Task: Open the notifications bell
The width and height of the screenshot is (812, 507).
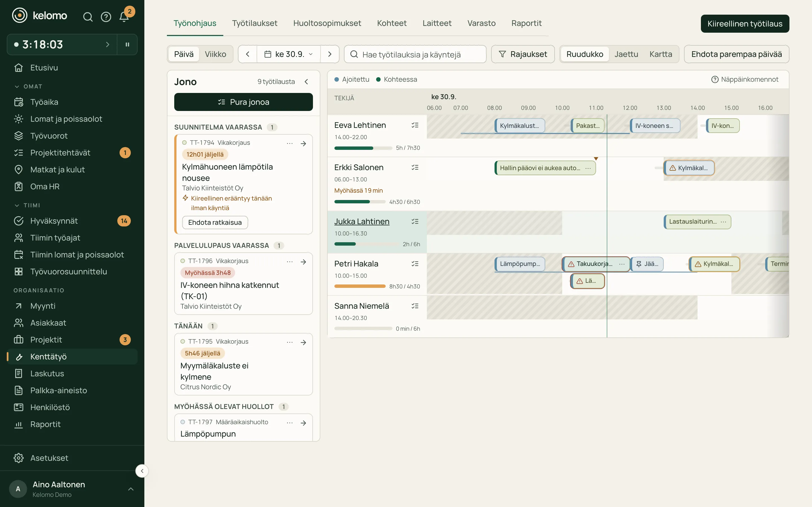Action: tap(124, 16)
